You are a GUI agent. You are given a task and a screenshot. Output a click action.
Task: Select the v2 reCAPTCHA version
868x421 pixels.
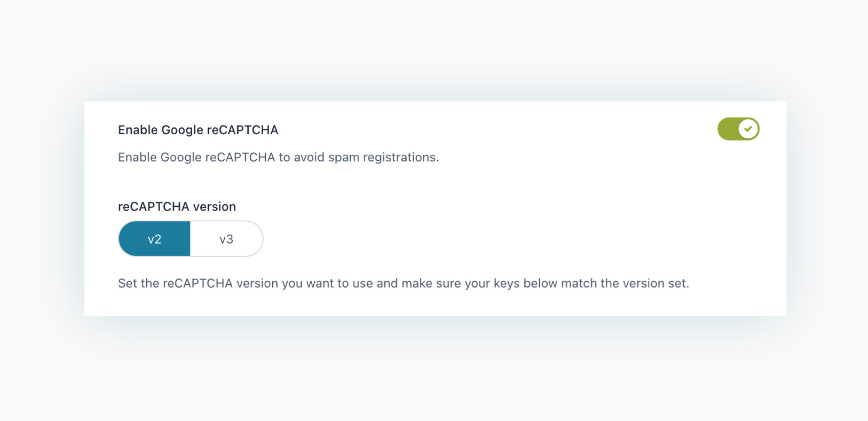pyautogui.click(x=154, y=239)
